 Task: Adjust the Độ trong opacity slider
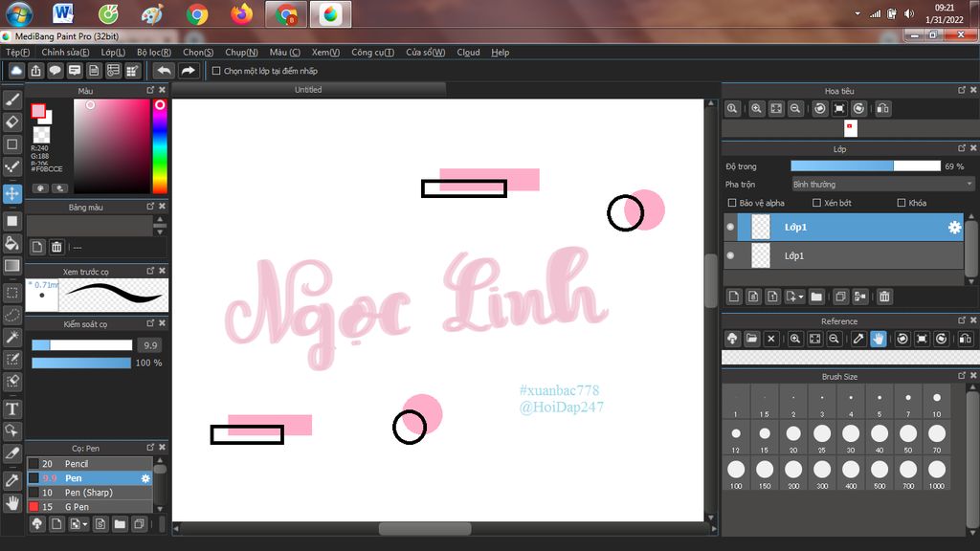click(865, 166)
